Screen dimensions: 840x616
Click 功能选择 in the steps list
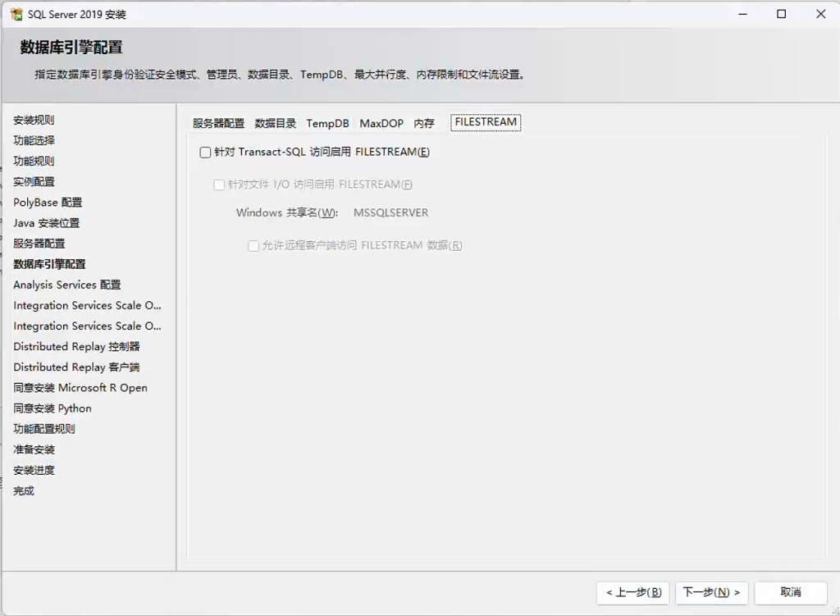(34, 141)
